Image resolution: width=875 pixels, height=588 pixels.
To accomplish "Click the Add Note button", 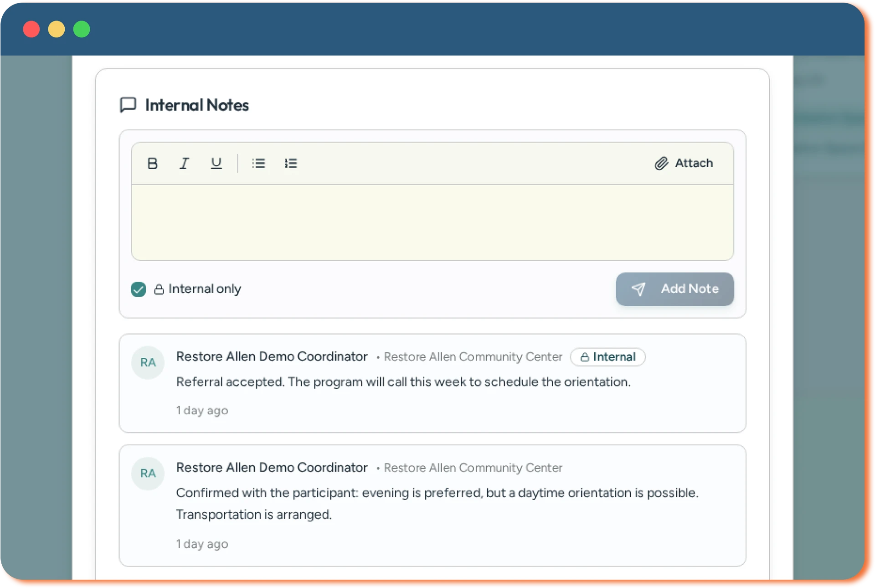I will tap(674, 289).
